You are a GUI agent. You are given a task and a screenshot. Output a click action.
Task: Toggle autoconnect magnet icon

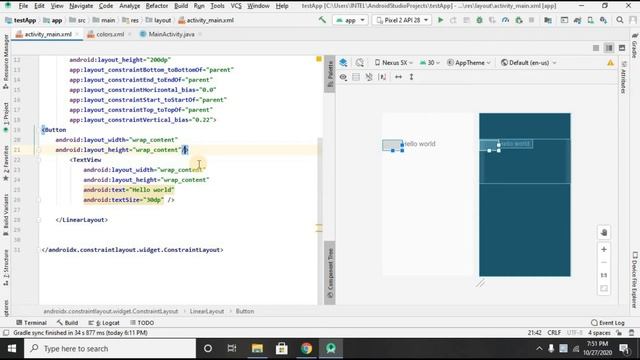(356, 77)
